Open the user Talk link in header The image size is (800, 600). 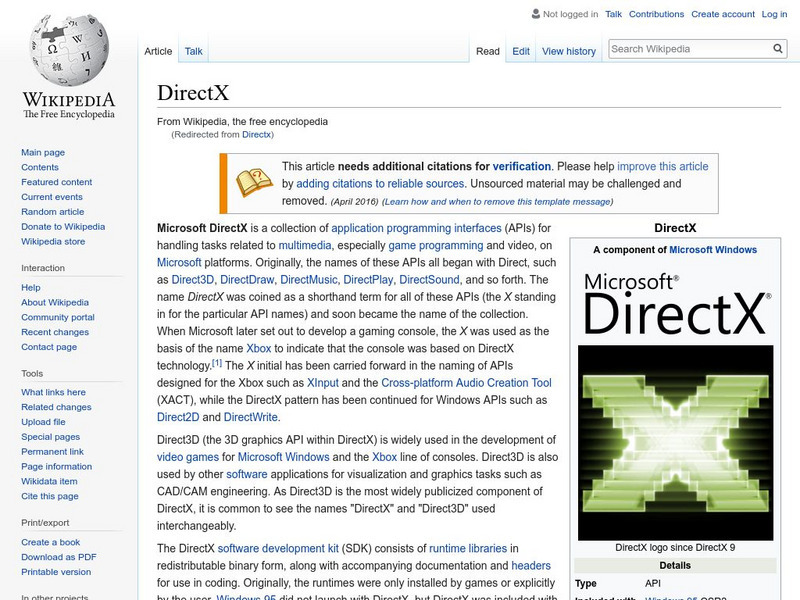pyautogui.click(x=613, y=14)
